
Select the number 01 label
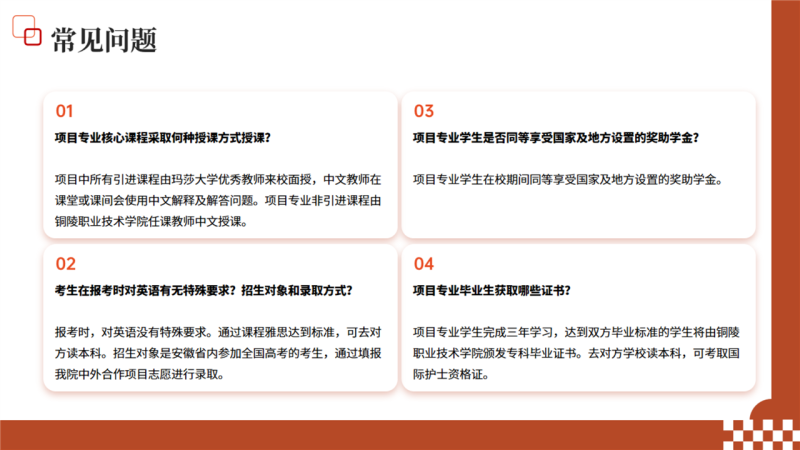64,111
